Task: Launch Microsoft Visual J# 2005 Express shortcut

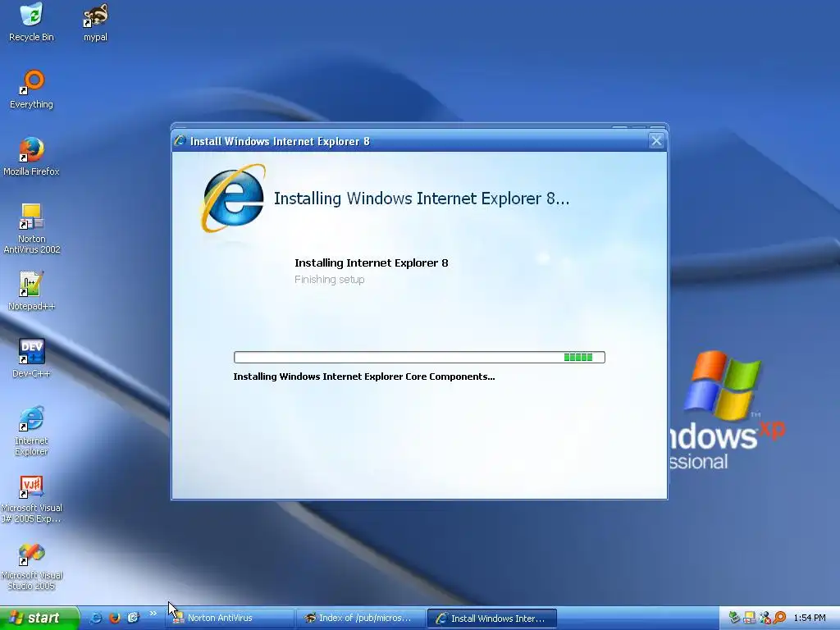Action: click(x=32, y=500)
